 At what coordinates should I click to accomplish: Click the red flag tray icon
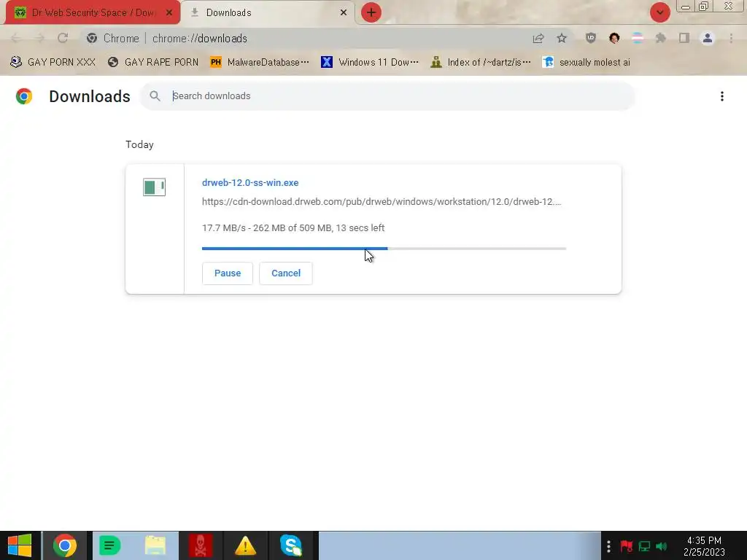click(626, 546)
